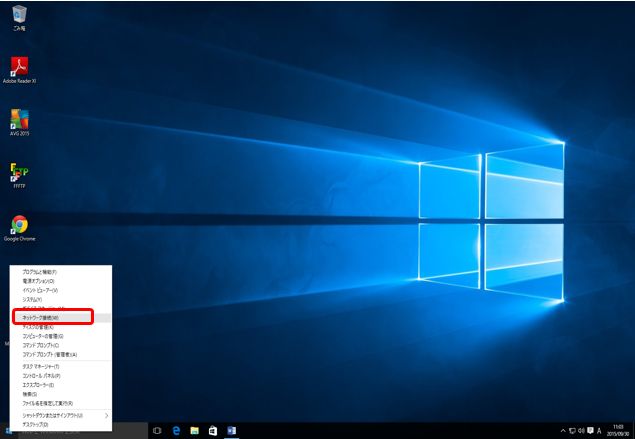This screenshot has width=635, height=439.
Task: Open 電源オプション from the context menu
Action: pos(40,281)
